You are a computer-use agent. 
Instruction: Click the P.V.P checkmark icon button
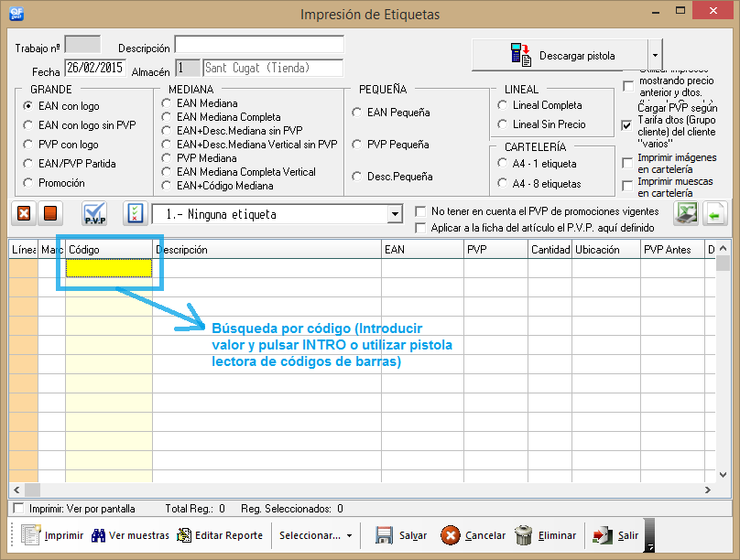(x=94, y=213)
